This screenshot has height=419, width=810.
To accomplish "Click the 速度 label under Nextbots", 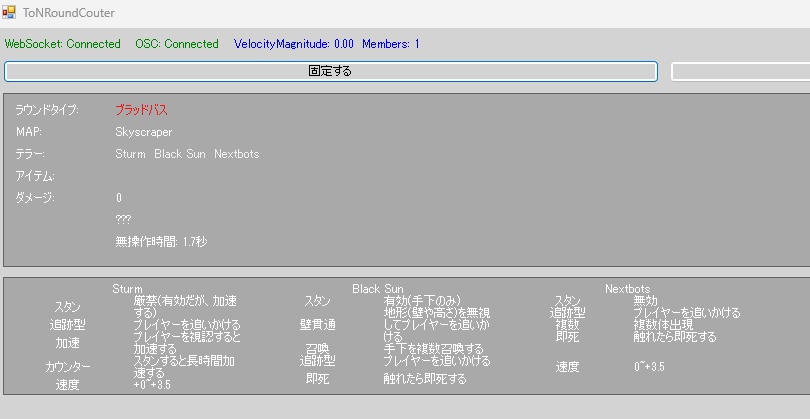I will point(567,367).
